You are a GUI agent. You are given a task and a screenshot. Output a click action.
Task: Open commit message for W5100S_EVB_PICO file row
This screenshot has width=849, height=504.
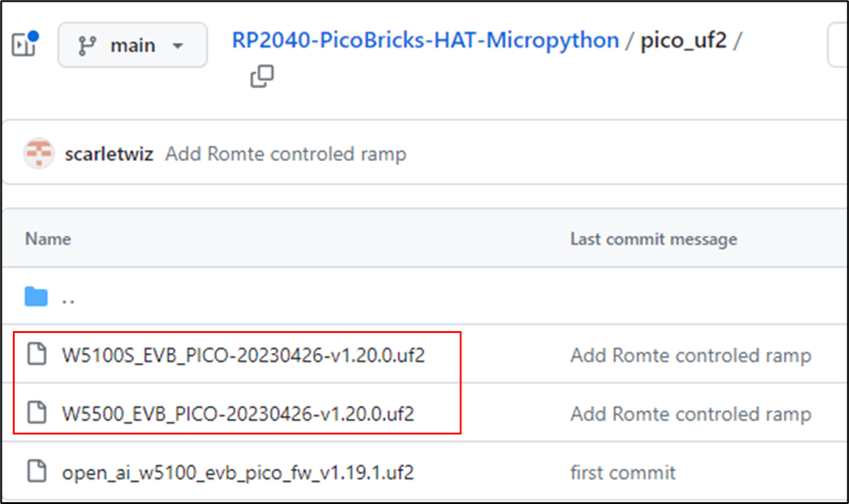coord(691,355)
